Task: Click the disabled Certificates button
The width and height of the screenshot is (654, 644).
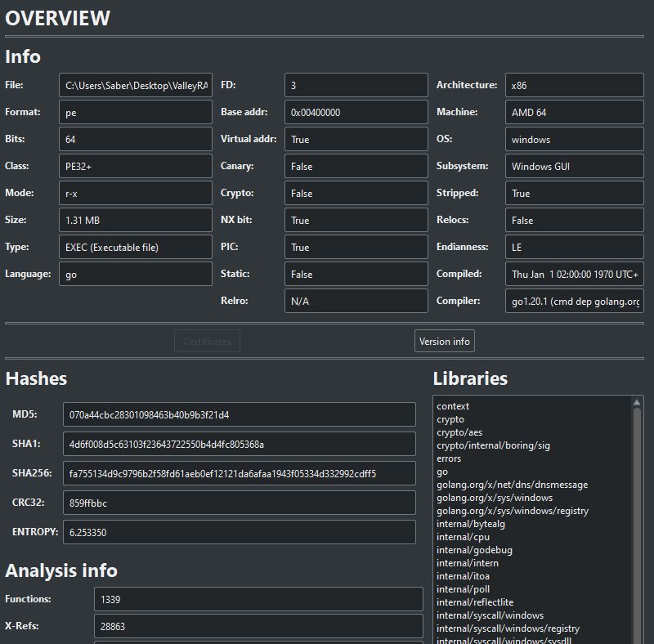Action: (x=207, y=341)
